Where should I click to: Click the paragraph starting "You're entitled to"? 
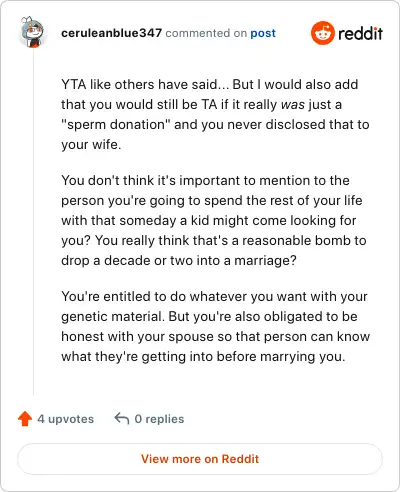point(215,326)
